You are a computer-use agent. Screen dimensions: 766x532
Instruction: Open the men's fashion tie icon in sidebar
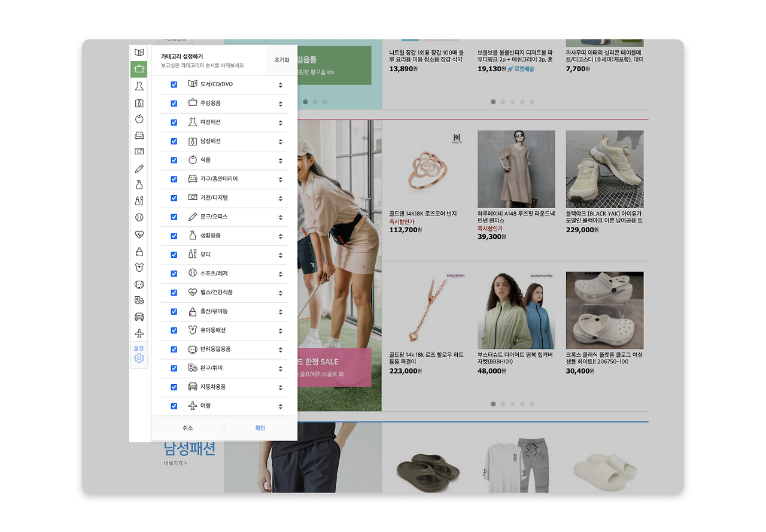pos(139,103)
